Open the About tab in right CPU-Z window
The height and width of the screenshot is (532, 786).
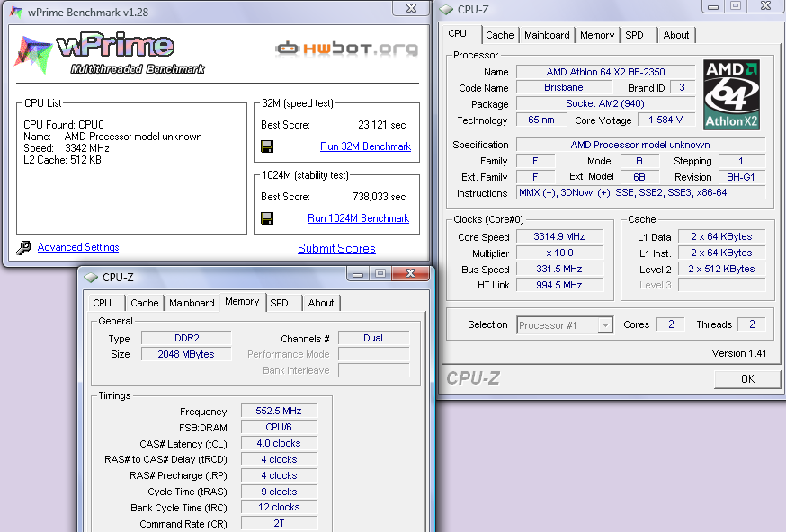coord(676,35)
